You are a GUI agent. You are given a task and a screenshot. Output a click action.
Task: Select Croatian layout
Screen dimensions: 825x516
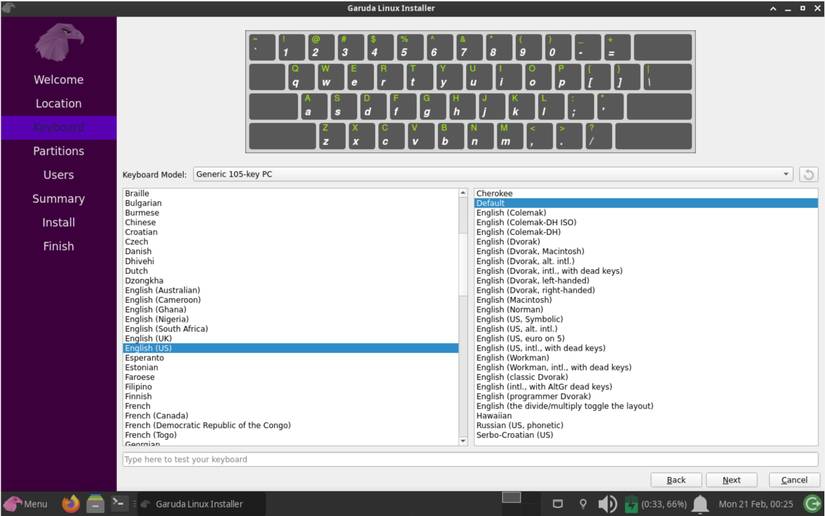pos(290,232)
